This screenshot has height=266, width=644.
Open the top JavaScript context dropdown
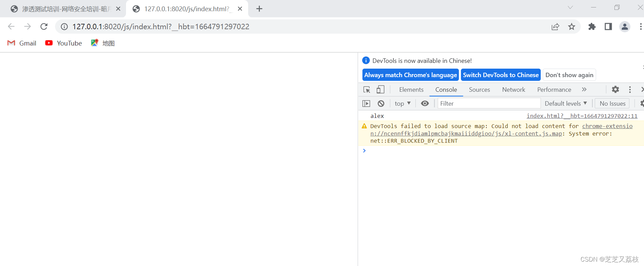(403, 104)
